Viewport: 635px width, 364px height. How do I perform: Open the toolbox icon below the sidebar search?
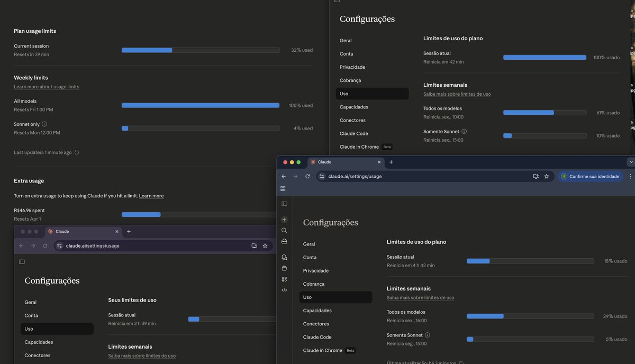[284, 241]
